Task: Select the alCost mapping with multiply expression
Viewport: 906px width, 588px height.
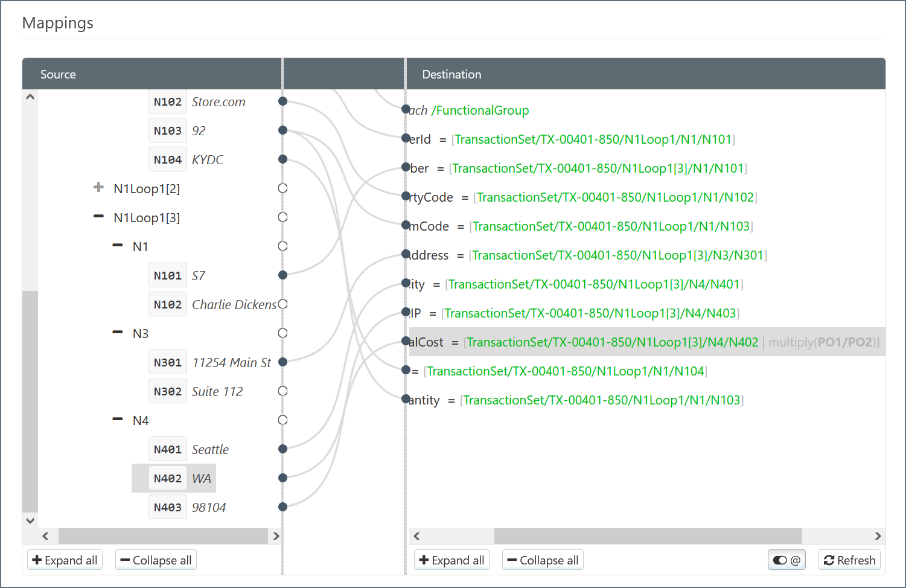Action: (x=646, y=342)
